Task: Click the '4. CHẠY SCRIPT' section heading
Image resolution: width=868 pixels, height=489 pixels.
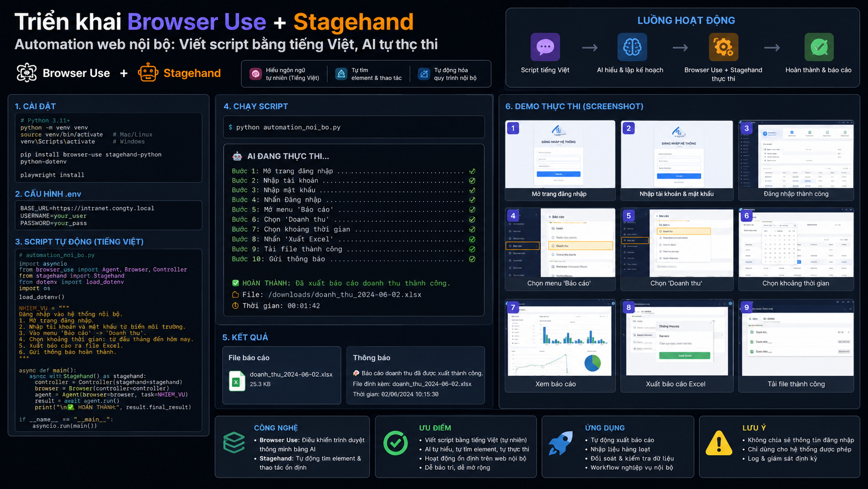Action: click(255, 106)
